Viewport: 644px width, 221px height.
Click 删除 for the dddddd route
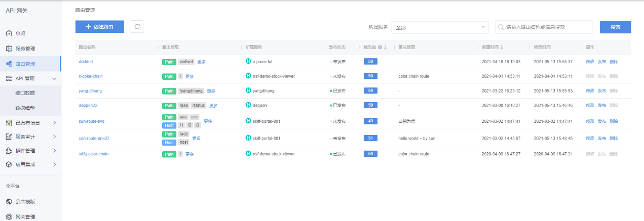614,62
